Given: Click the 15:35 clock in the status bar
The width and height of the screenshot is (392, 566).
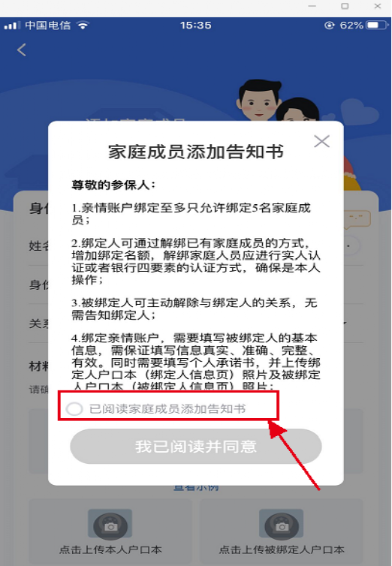Looking at the screenshot, I should coord(196,26).
